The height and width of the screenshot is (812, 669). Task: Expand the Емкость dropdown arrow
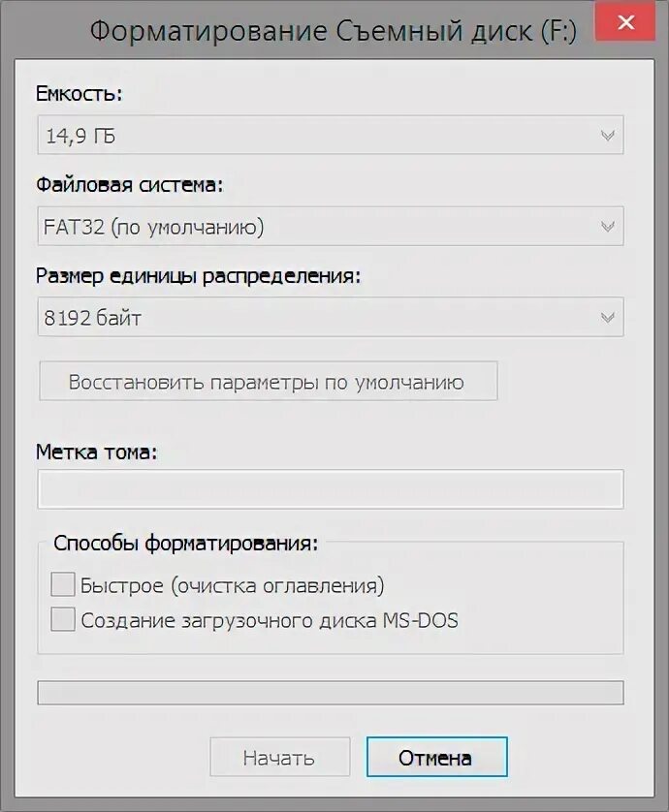pyautogui.click(x=607, y=136)
